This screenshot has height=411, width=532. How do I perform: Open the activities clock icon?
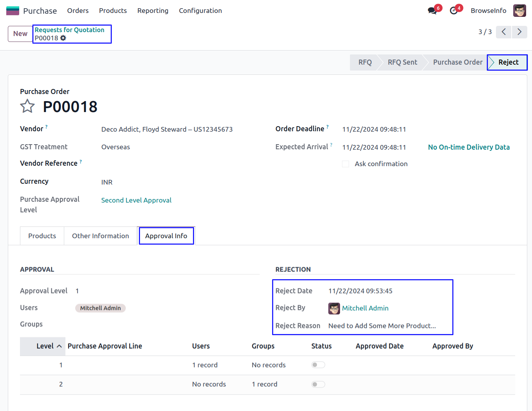[454, 11]
